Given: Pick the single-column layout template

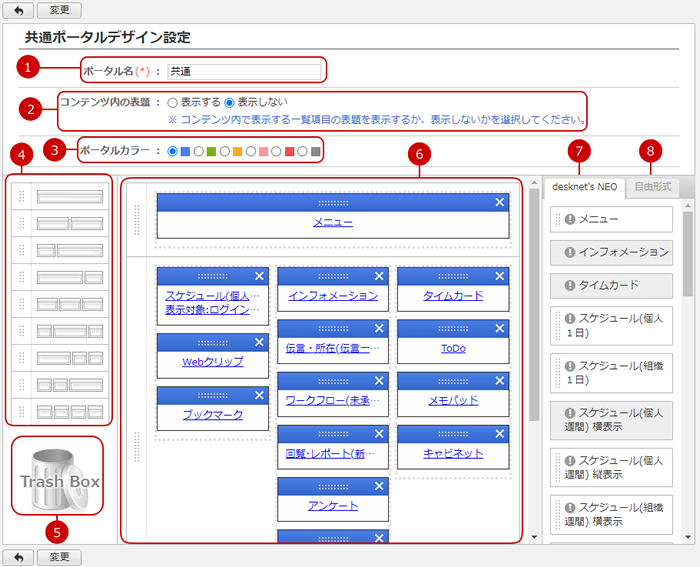Looking at the screenshot, I should [70, 196].
